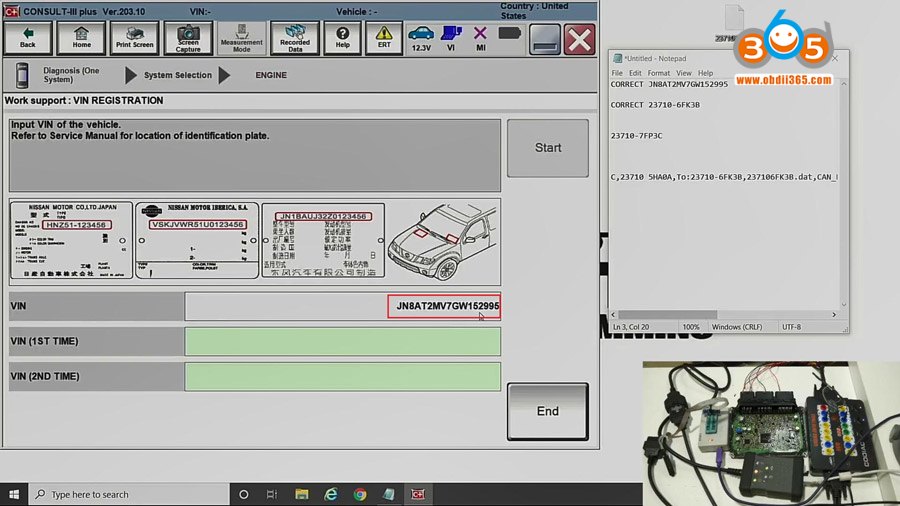Click the Nissan Motor Co Japan plate image
This screenshot has height=506, width=900.
pyautogui.click(x=71, y=240)
